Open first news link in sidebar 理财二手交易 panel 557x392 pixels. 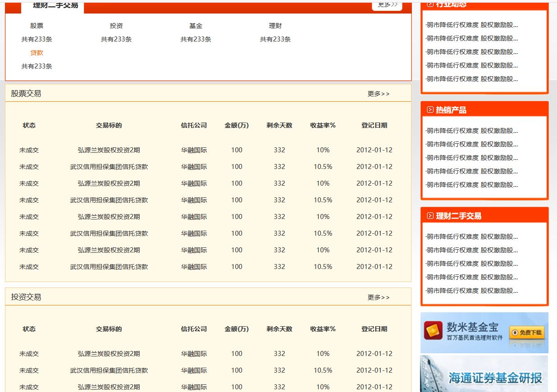point(472,237)
